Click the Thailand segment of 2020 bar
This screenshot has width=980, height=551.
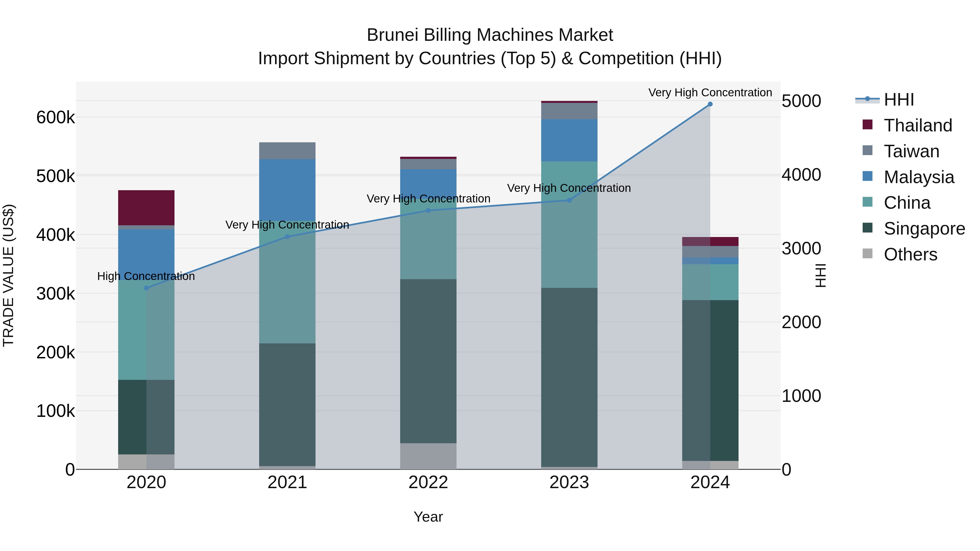(x=146, y=208)
